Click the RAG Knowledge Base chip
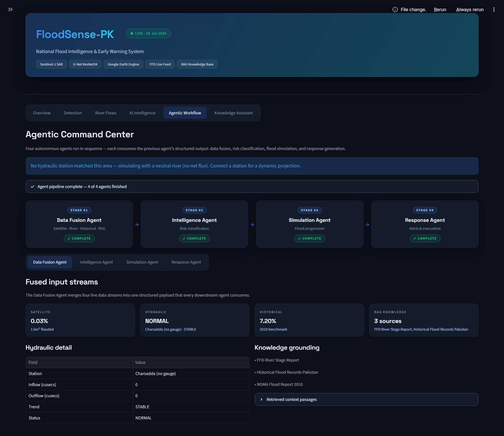The height and width of the screenshot is (436, 504). 197,64
